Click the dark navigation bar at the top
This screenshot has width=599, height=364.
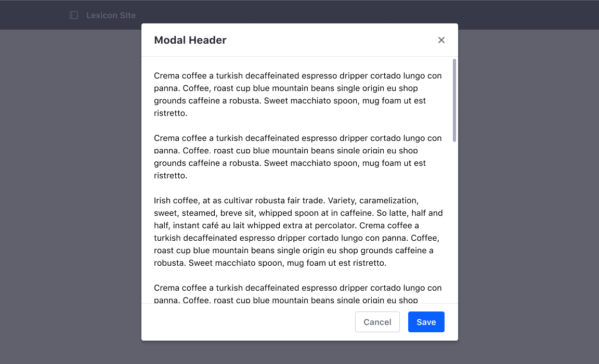click(x=312, y=15)
